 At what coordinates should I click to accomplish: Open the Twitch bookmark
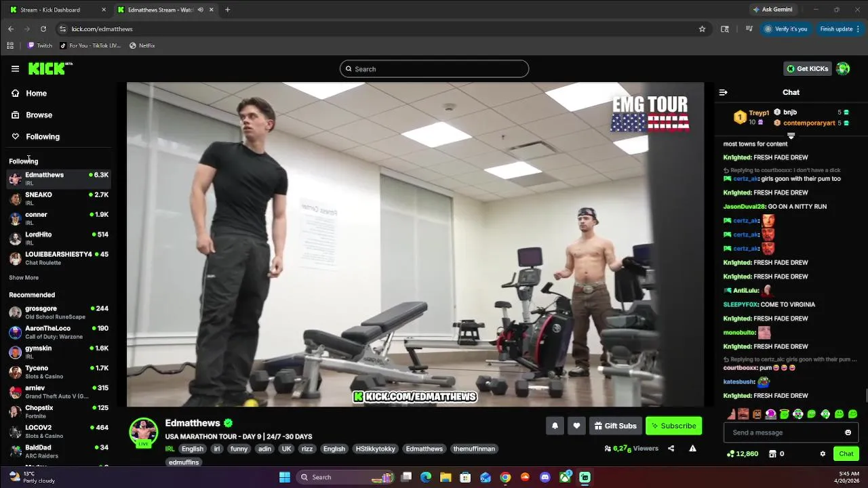pyautogui.click(x=40, y=45)
